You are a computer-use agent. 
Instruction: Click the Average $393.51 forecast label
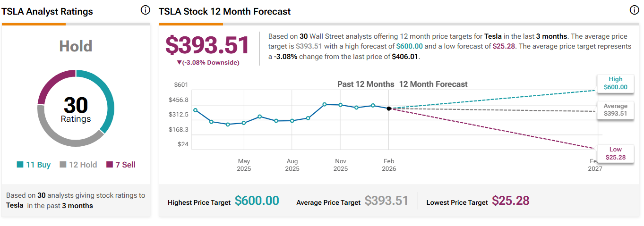pyautogui.click(x=615, y=110)
